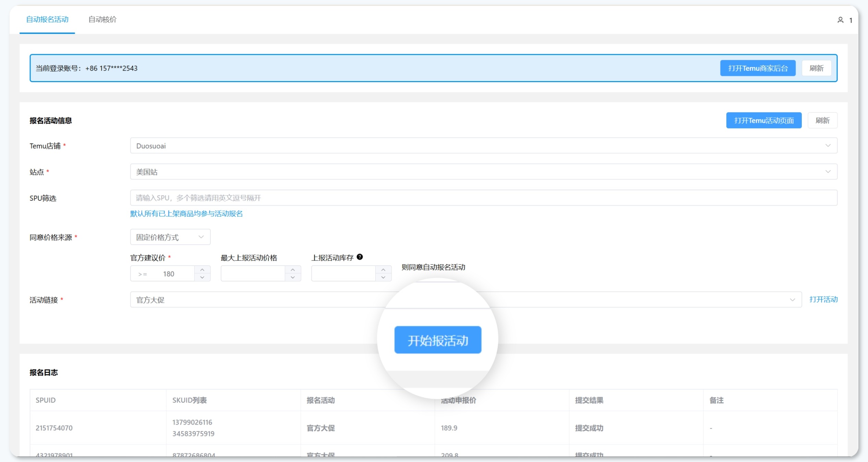This screenshot has width=868, height=462.
Task: Expand the 站点 美国站 dropdown
Action: click(x=484, y=172)
